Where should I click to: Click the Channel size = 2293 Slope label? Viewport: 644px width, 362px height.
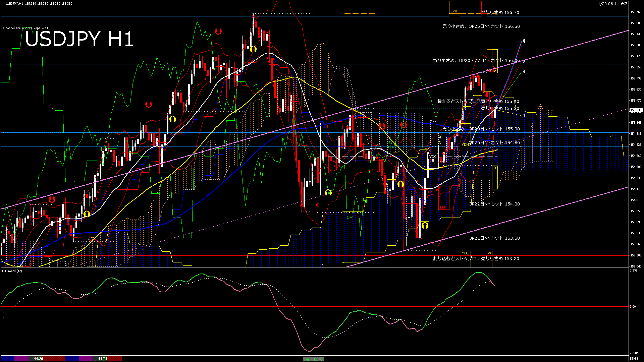point(28,28)
